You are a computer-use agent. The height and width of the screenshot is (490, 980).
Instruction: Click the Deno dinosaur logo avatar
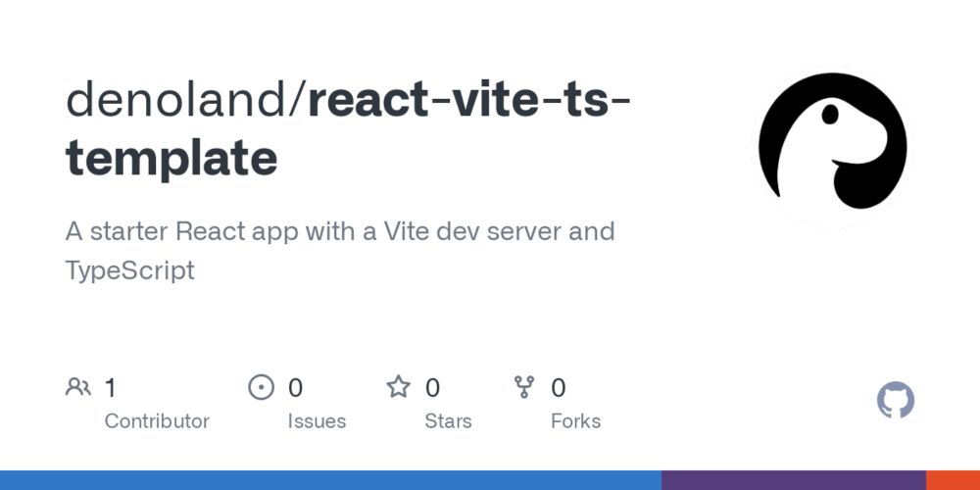coord(832,148)
